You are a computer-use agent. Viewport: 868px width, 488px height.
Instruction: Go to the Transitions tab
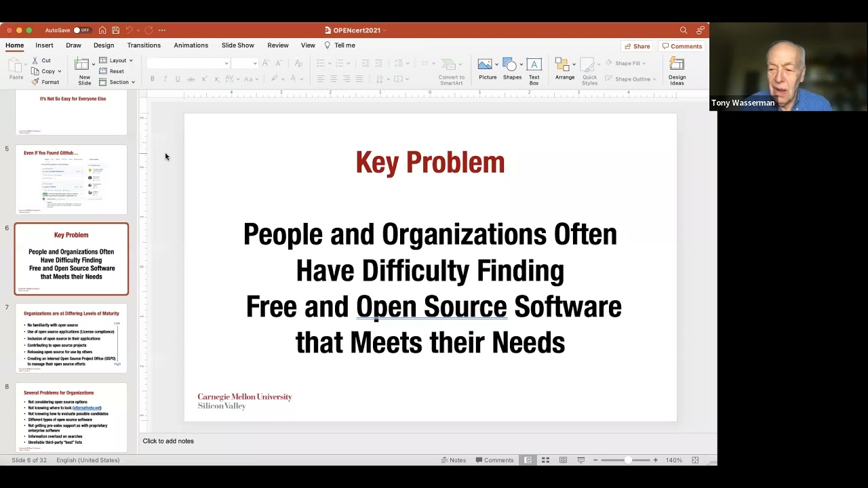pos(144,45)
